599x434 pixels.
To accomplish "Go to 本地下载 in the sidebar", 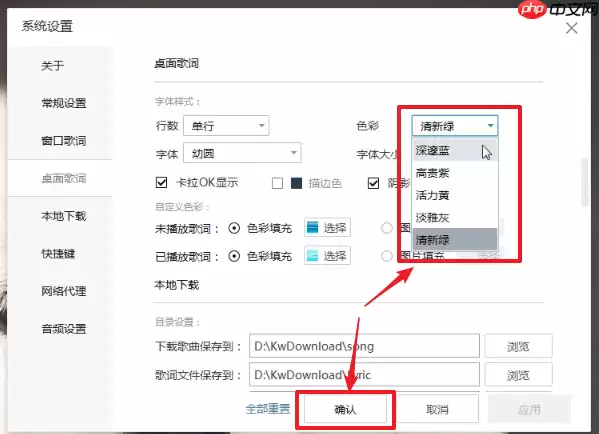I will [64, 216].
